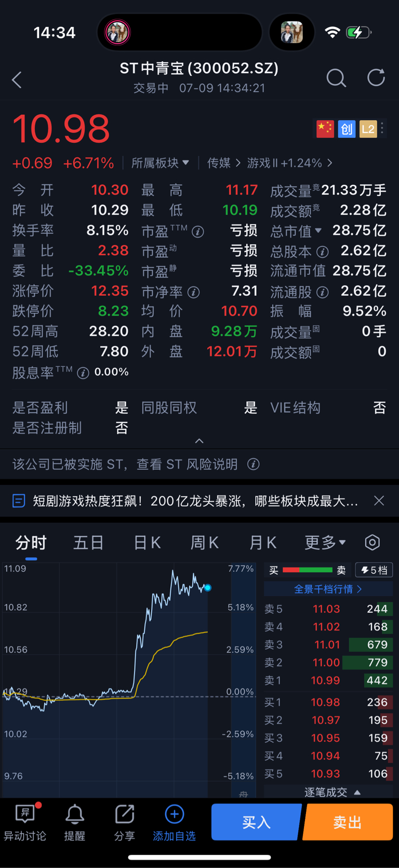This screenshot has height=868, width=399.
Task: Tap right avatar thumbnail at top
Action: [x=292, y=32]
